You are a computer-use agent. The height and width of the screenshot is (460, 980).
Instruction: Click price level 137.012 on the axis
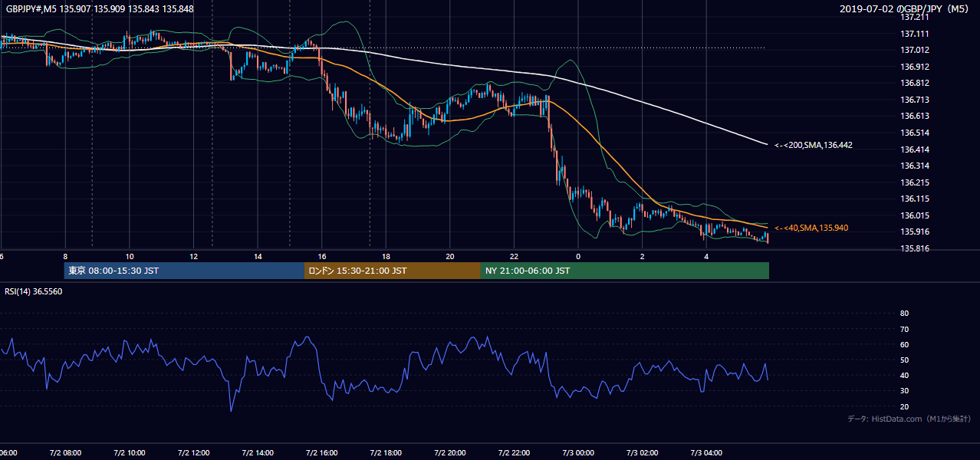(x=915, y=50)
